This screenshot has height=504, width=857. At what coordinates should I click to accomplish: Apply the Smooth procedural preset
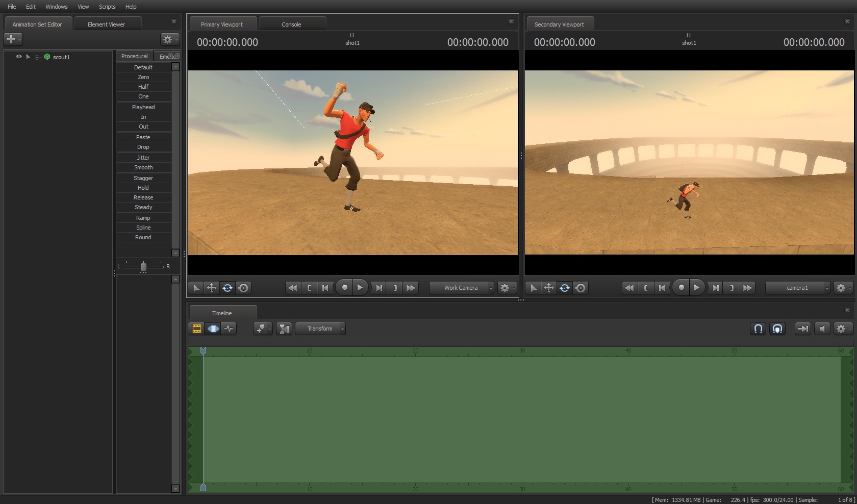point(143,167)
